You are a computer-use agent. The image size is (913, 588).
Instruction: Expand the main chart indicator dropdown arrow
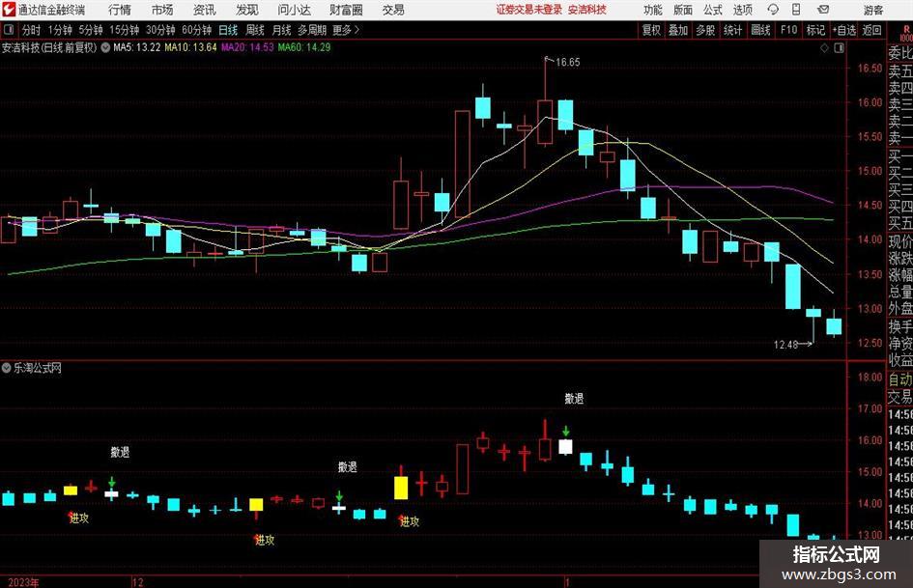click(x=105, y=47)
